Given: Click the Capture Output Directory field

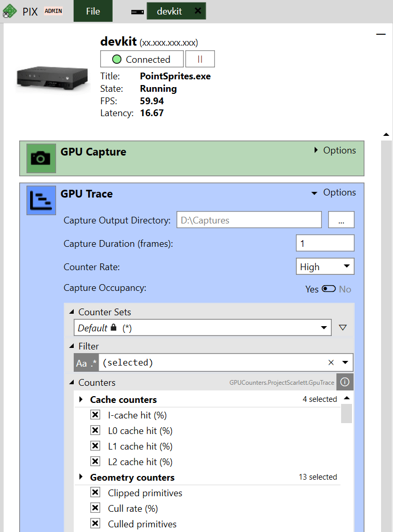Looking at the screenshot, I should click(x=249, y=220).
